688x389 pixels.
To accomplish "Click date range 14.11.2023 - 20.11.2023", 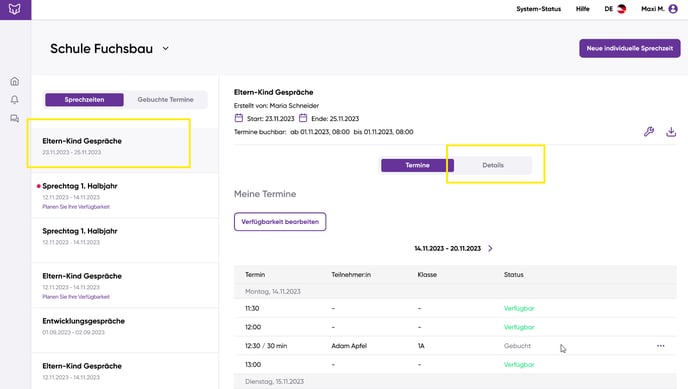I will (447, 248).
